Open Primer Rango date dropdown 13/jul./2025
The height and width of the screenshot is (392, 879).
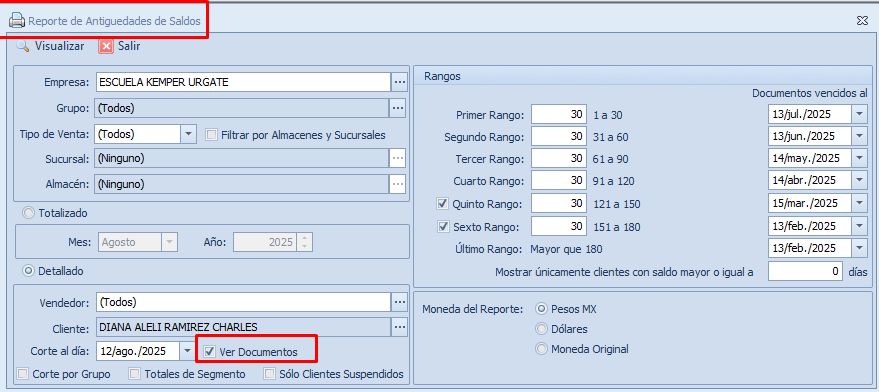point(859,114)
